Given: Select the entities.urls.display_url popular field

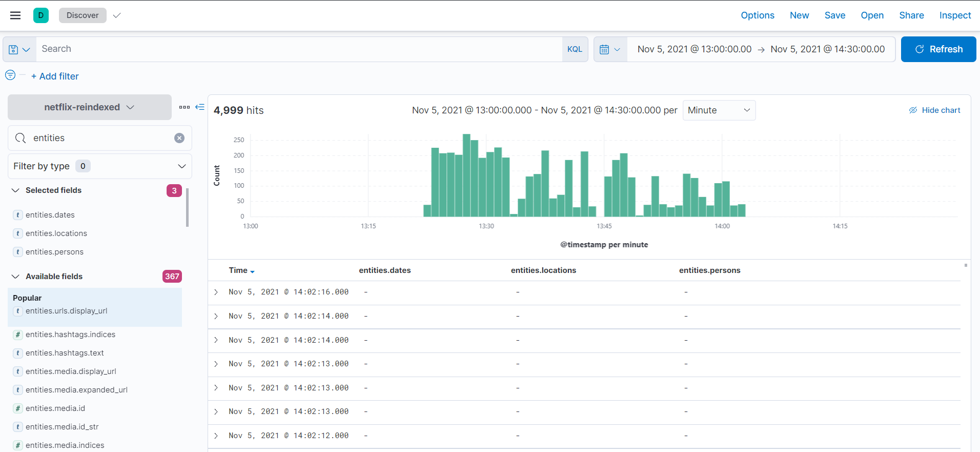Looking at the screenshot, I should coord(67,311).
